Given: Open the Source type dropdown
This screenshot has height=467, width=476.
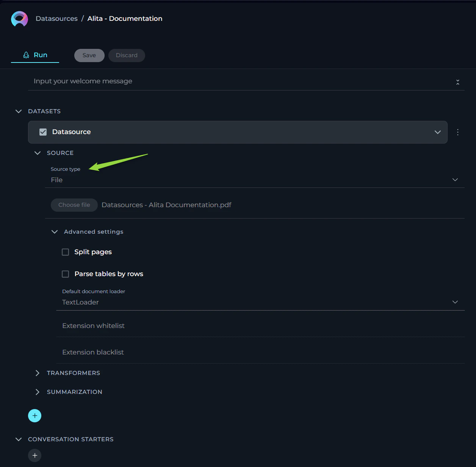Looking at the screenshot, I should (x=455, y=180).
